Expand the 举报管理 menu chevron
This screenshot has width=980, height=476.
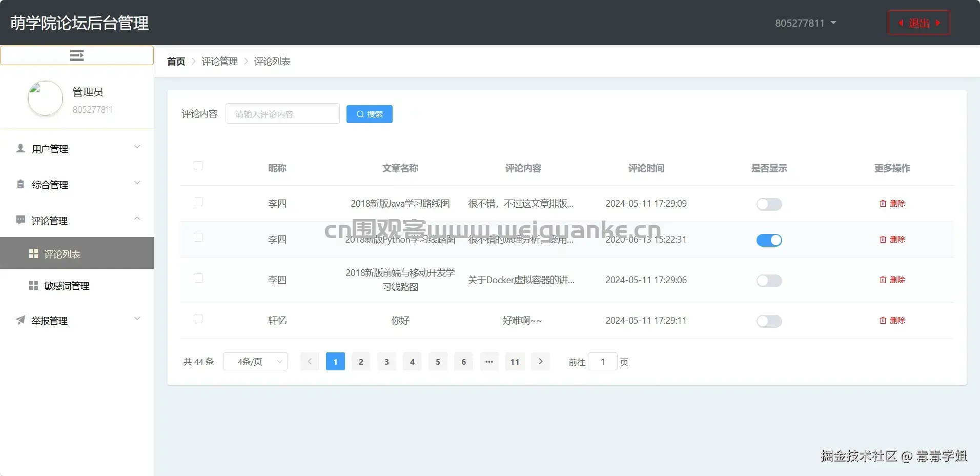137,319
